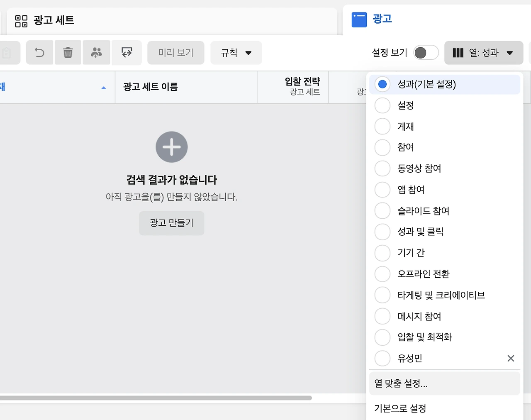The image size is (531, 420).
Task: Select the 동영상 참여 radio option
Action: [382, 168]
